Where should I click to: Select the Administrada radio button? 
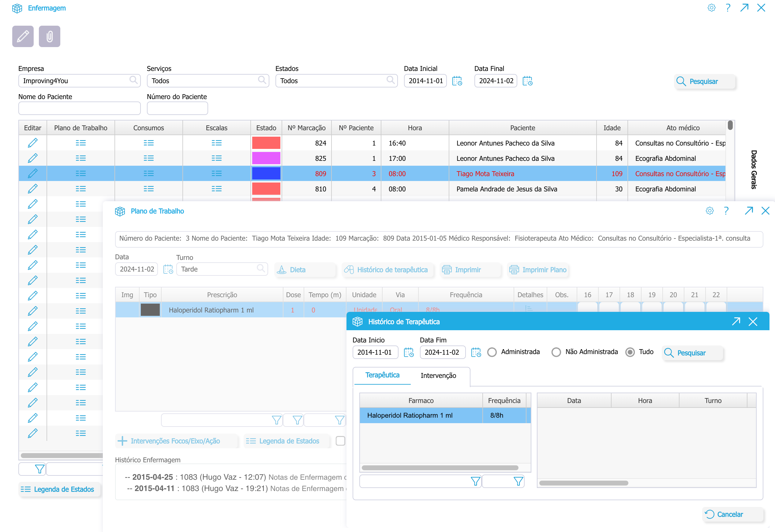(x=492, y=352)
